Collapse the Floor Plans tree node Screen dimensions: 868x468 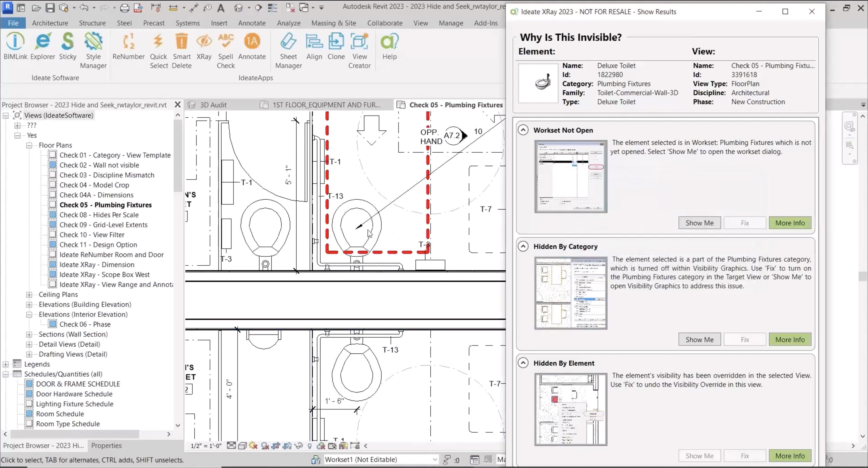29,145
